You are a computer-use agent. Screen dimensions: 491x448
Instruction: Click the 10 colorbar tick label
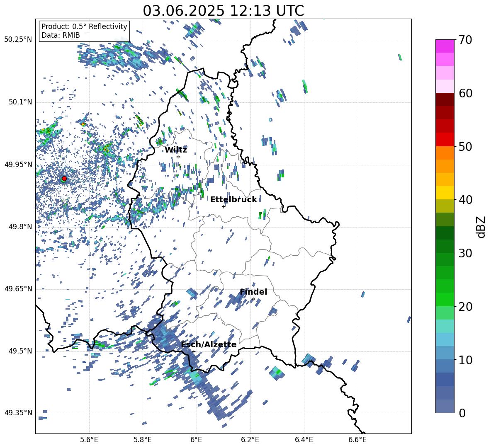[x=465, y=360]
